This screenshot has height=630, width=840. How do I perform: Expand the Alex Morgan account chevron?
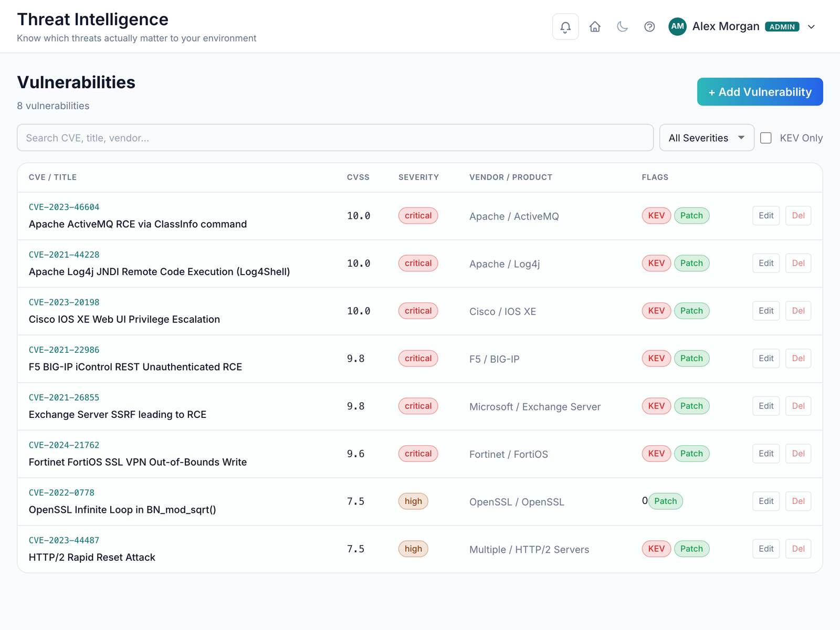pos(811,27)
